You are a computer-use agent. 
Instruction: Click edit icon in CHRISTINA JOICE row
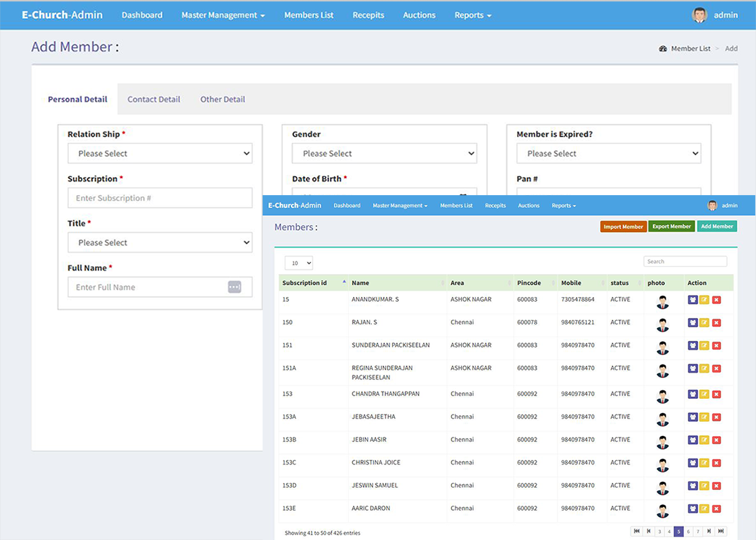[704, 463]
